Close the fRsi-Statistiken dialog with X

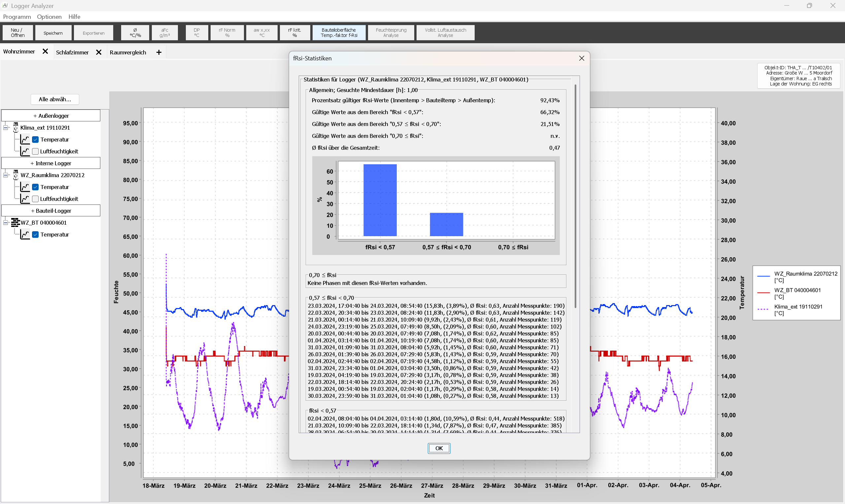tap(581, 58)
